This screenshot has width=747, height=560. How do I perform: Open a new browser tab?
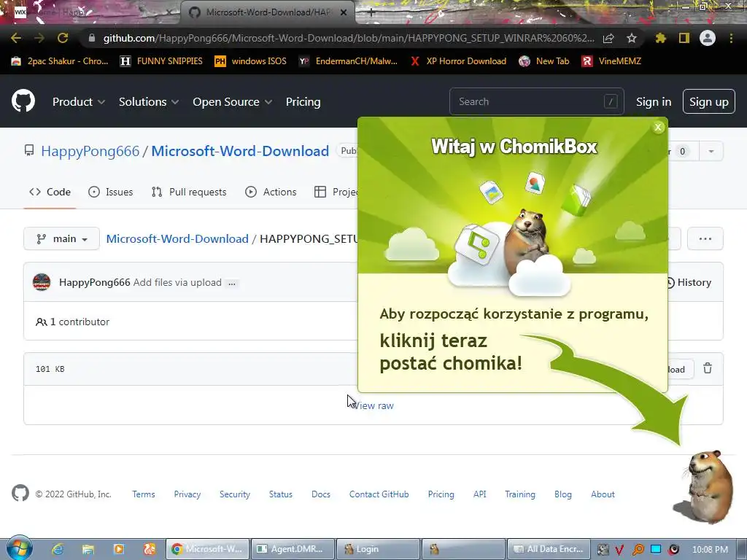coord(371,12)
